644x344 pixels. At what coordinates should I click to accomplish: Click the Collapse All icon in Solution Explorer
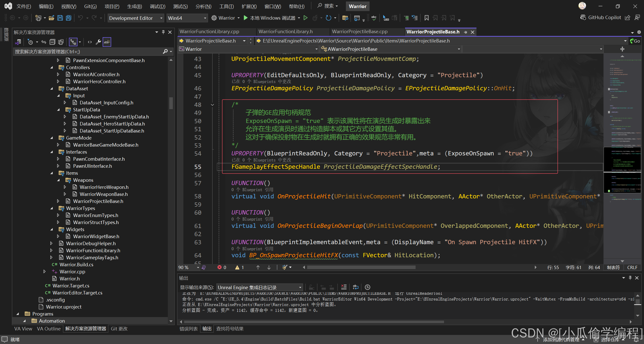tap(52, 42)
